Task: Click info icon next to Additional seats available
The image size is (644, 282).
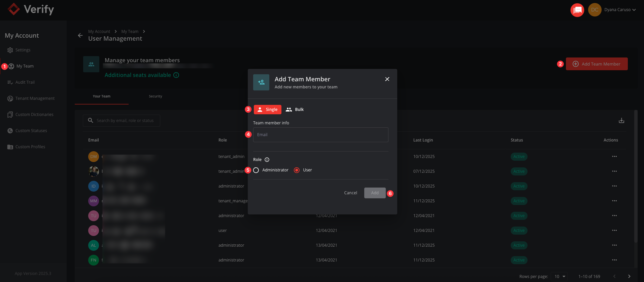Action: pos(176,75)
